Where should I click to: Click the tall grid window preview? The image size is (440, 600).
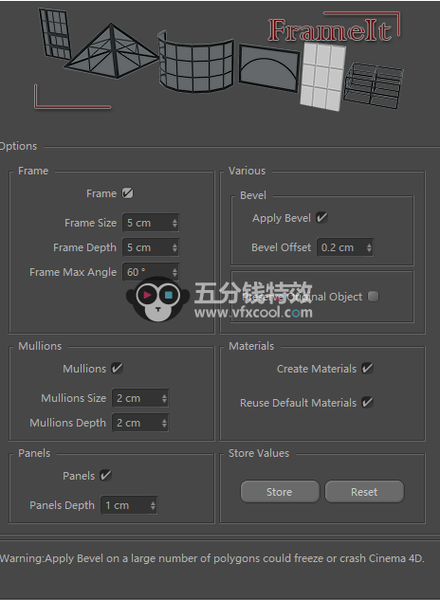[x=55, y=34]
